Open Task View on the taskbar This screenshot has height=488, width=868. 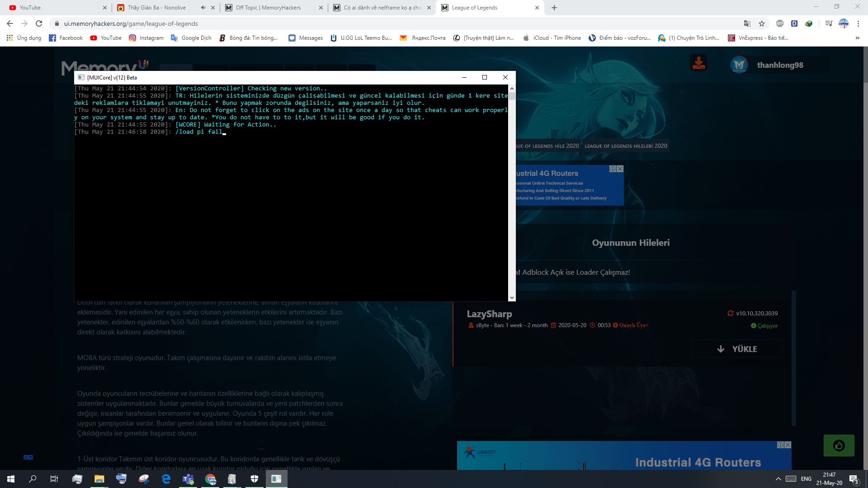[x=54, y=479]
